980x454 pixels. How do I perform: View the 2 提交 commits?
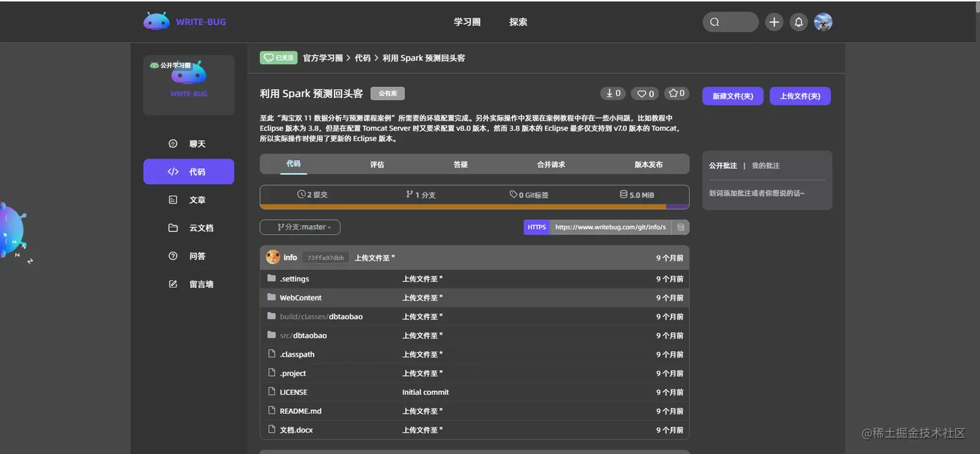[312, 195]
